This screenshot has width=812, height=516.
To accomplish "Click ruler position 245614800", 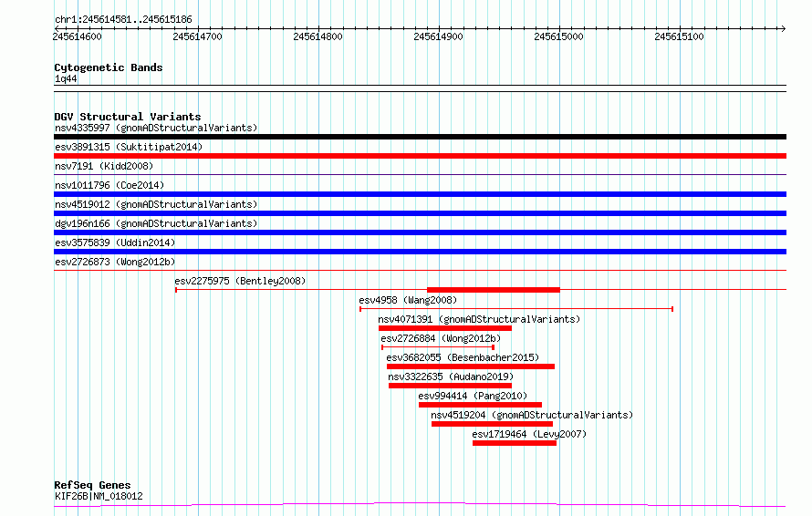I will (x=318, y=36).
